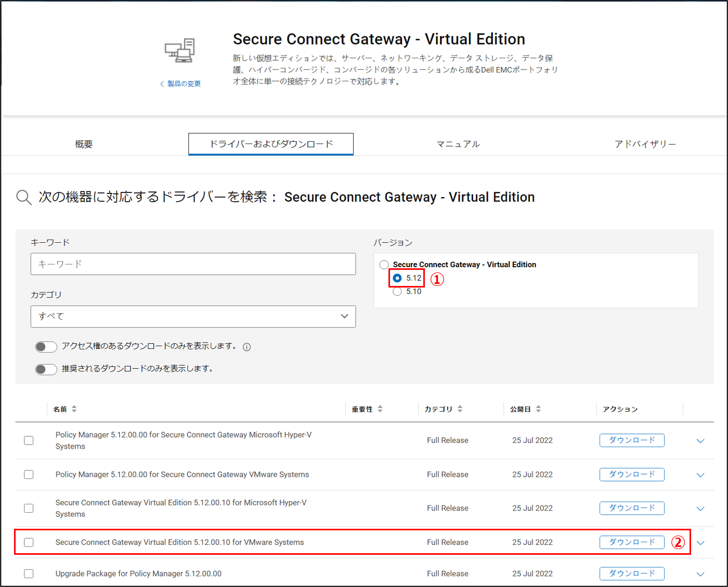
Task: Click the magnifying glass search icon
Action: coord(24,198)
